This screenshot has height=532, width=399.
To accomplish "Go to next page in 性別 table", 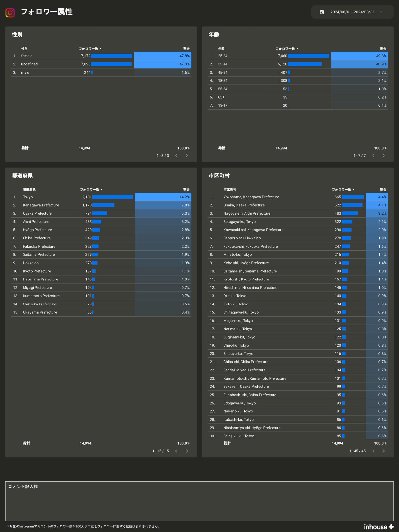I will [x=187, y=156].
